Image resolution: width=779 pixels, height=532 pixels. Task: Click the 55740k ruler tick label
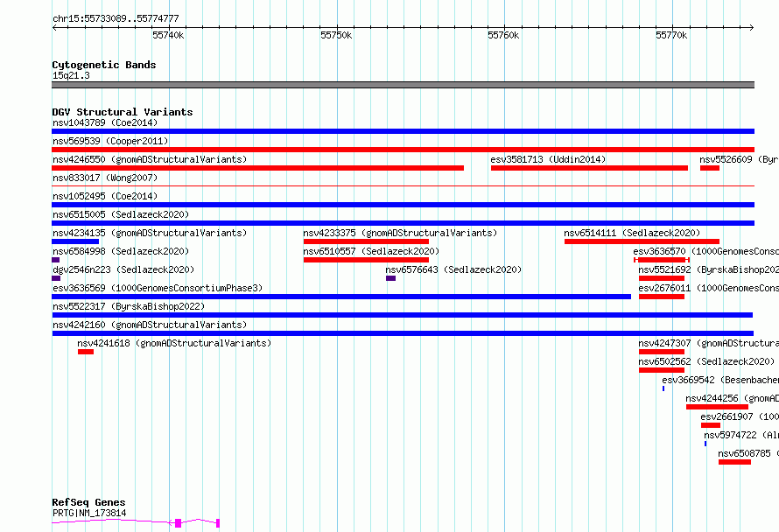[168, 35]
